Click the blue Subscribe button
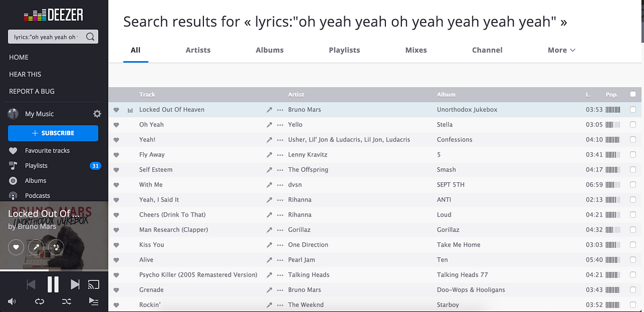The width and height of the screenshot is (644, 312). point(53,133)
